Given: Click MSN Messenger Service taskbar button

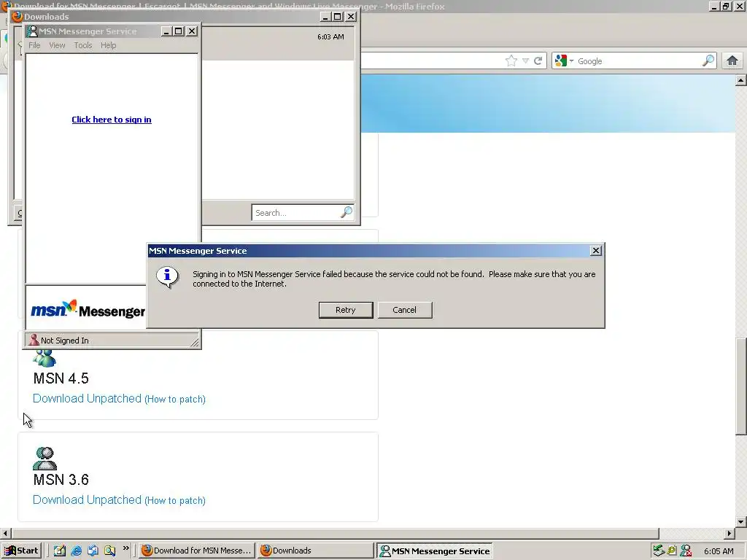Looking at the screenshot, I should click(435, 551).
